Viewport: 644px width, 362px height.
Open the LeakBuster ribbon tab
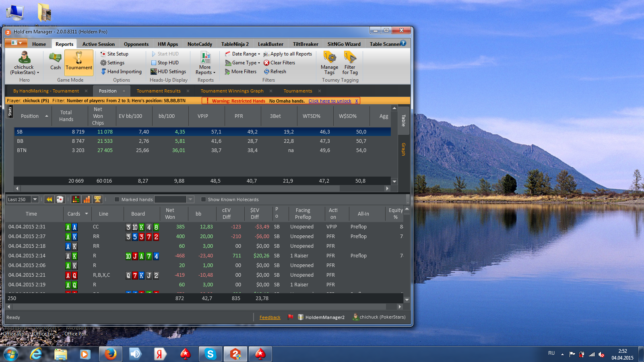270,44
